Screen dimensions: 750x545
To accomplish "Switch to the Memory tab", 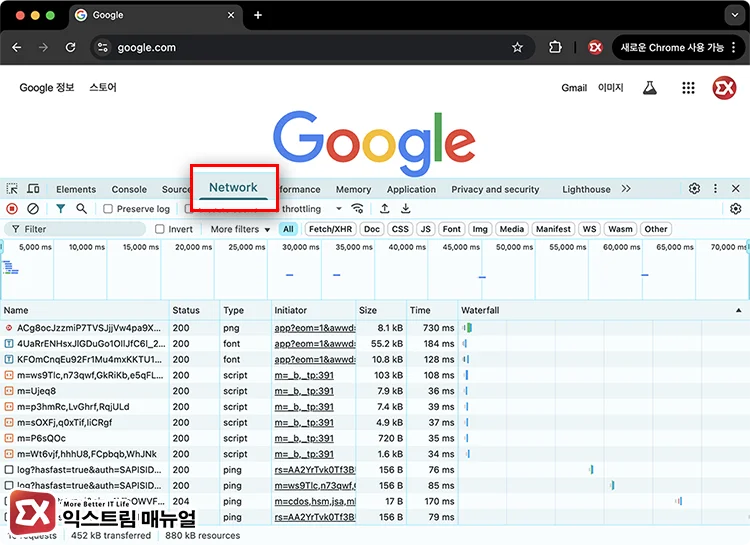I will (x=353, y=189).
